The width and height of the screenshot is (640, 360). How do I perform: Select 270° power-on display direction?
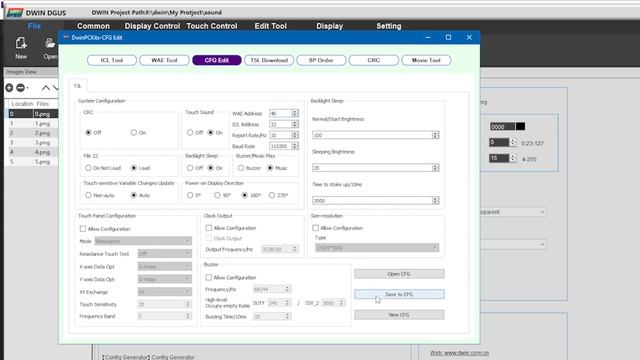(272, 196)
